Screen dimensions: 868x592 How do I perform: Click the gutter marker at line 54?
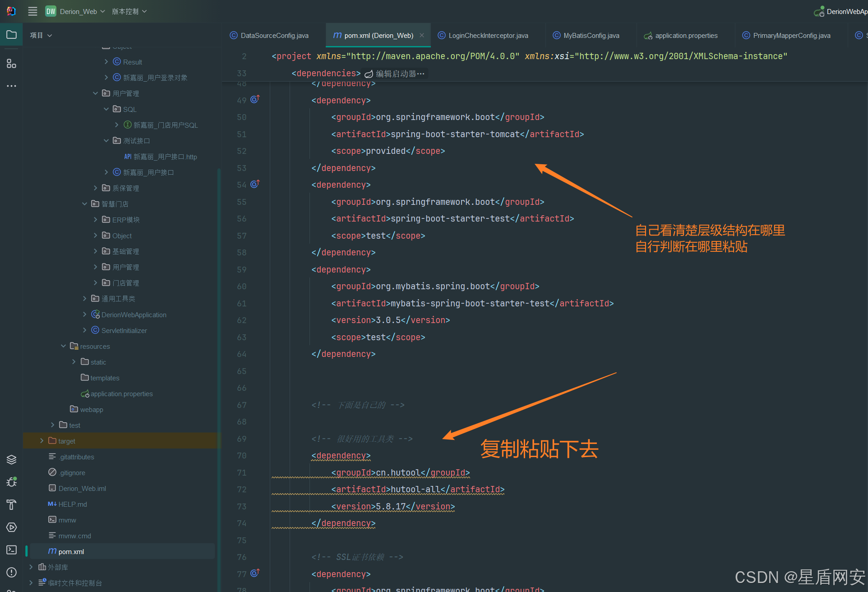255,184
